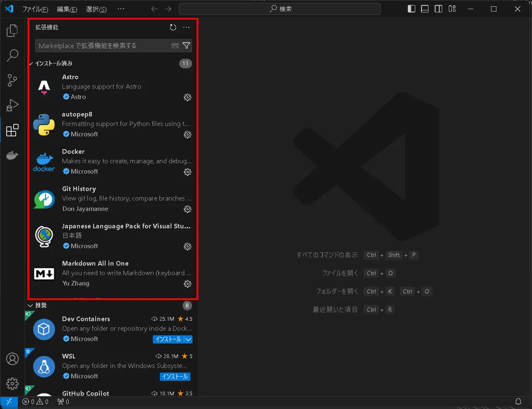
Task: Open the customize layout icon
Action: (452, 9)
